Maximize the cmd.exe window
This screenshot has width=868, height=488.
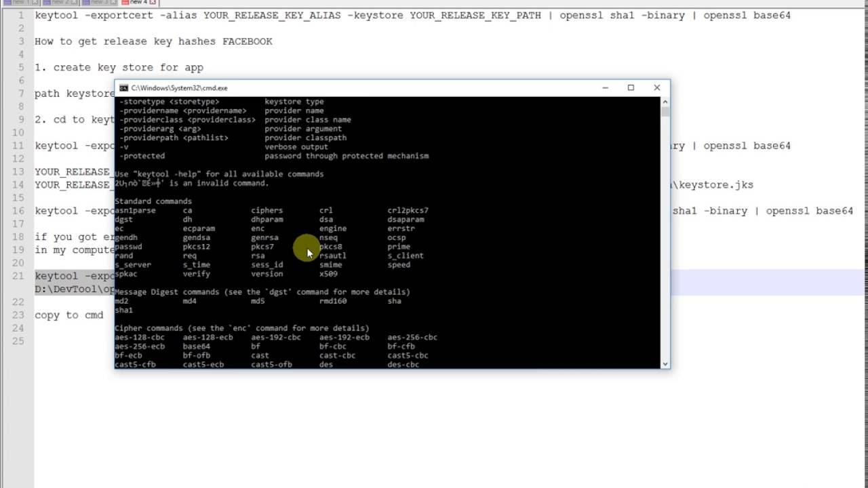(x=631, y=87)
